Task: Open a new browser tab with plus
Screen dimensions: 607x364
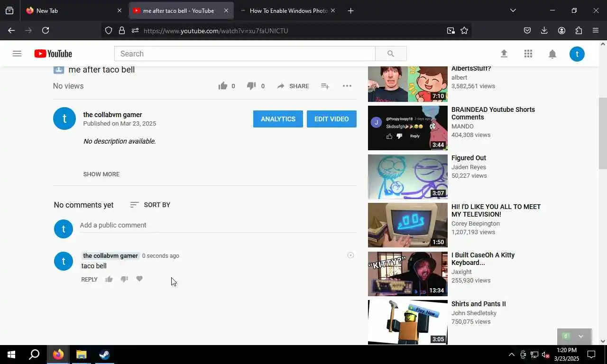Action: [350, 10]
